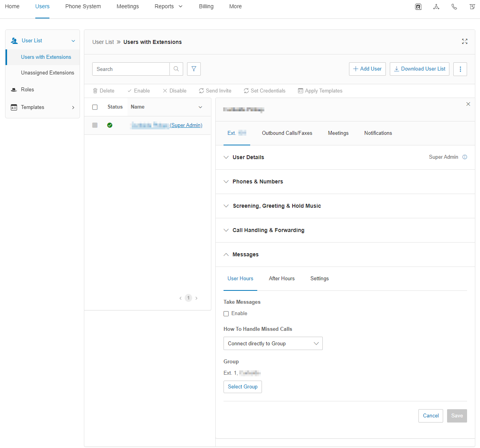This screenshot has width=480, height=448.
Task: Click Send Invite in the toolbar
Action: point(215,91)
